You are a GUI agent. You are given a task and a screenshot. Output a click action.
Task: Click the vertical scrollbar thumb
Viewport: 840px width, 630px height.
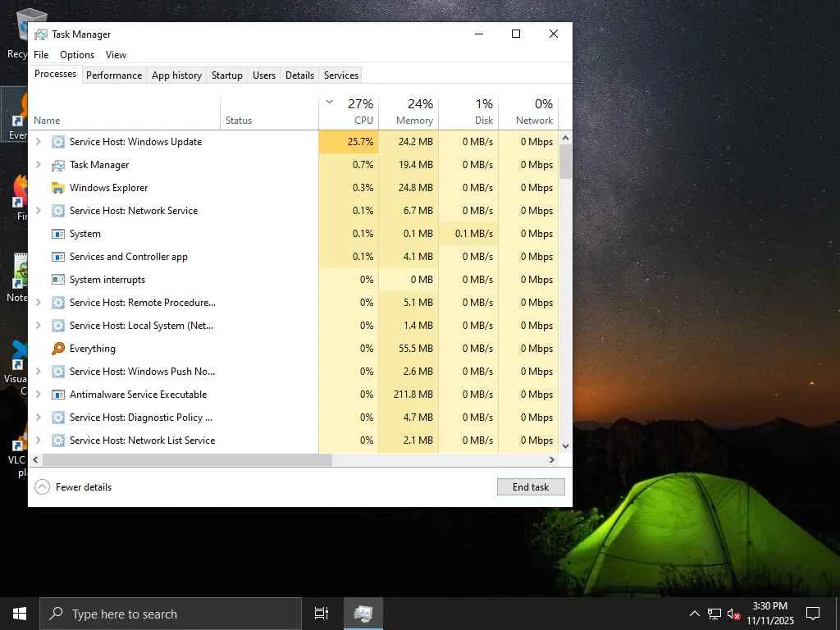coord(566,162)
